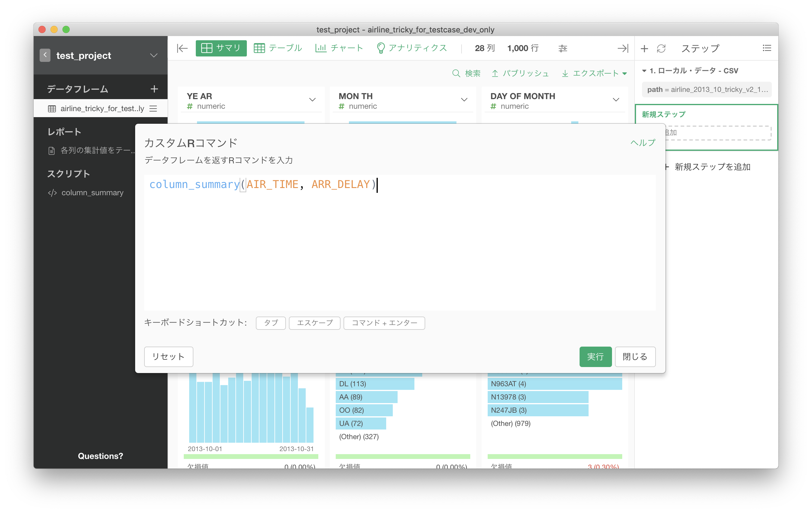
Task: Click the 新規ステップ header
Action: (x=663, y=114)
